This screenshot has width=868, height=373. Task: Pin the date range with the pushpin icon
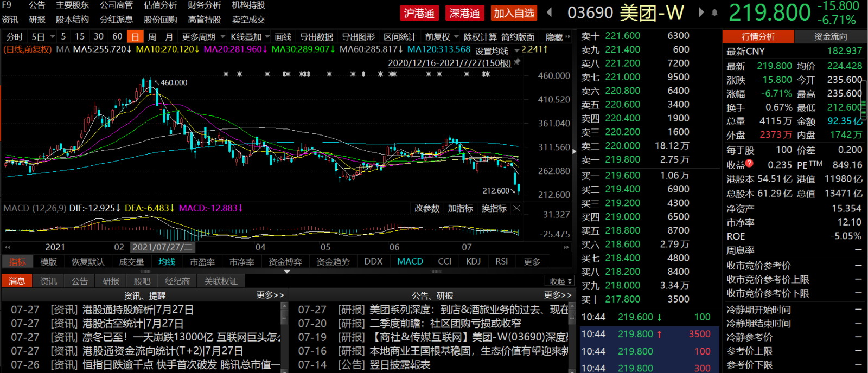[x=517, y=62]
